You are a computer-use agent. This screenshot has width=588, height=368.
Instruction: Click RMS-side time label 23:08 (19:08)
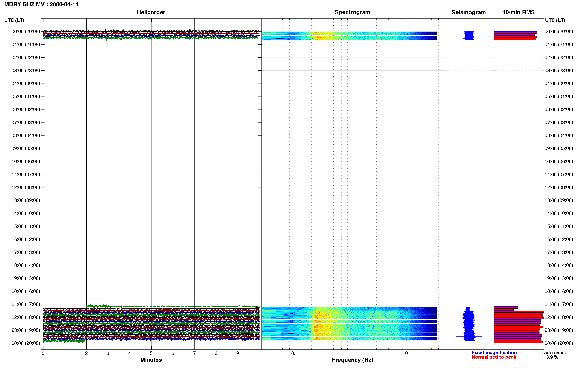tap(559, 330)
